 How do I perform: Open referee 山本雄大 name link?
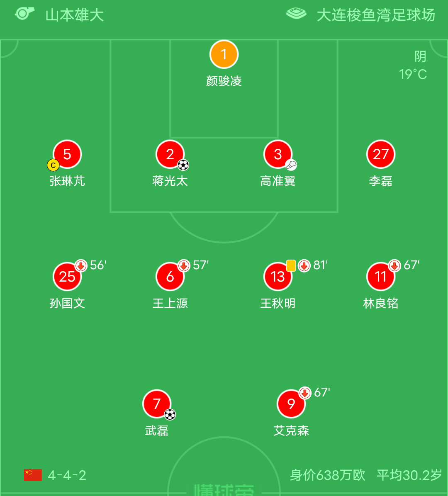click(75, 15)
